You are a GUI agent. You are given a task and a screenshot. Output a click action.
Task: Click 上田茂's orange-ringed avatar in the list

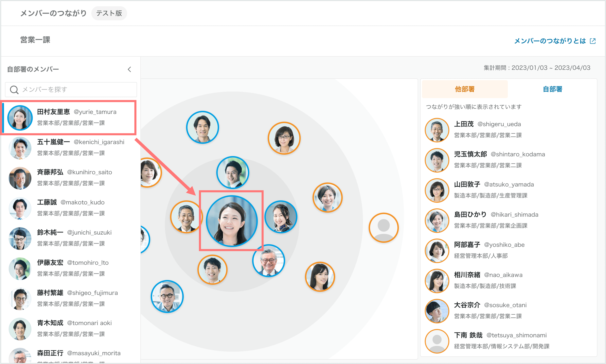pos(437,130)
